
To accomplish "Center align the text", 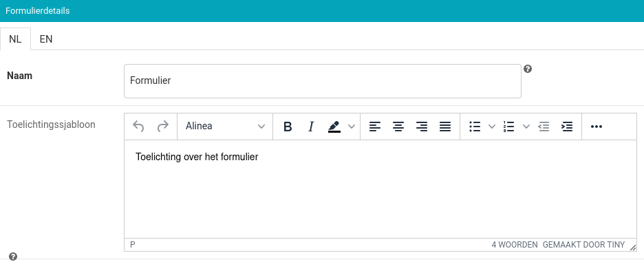I will (398, 127).
